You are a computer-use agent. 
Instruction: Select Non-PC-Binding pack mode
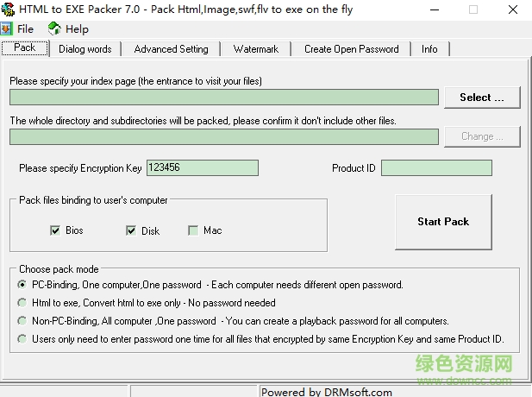[22, 321]
